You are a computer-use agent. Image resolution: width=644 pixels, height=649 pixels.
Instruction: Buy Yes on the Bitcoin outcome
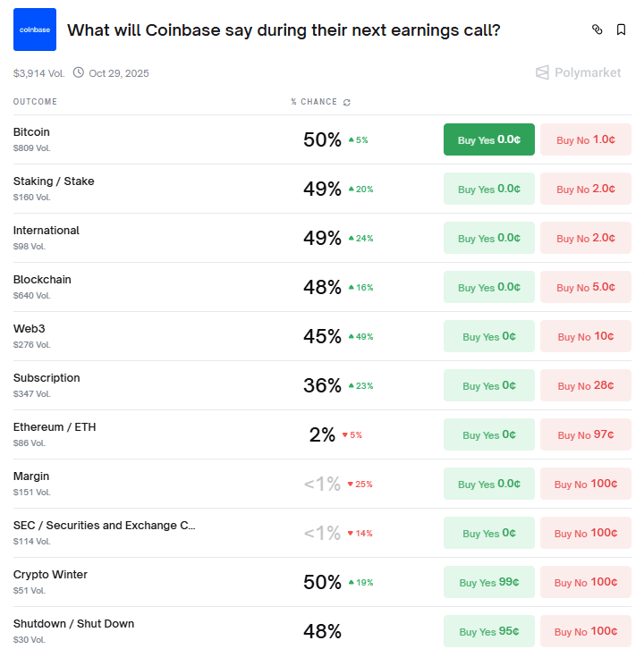(488, 139)
